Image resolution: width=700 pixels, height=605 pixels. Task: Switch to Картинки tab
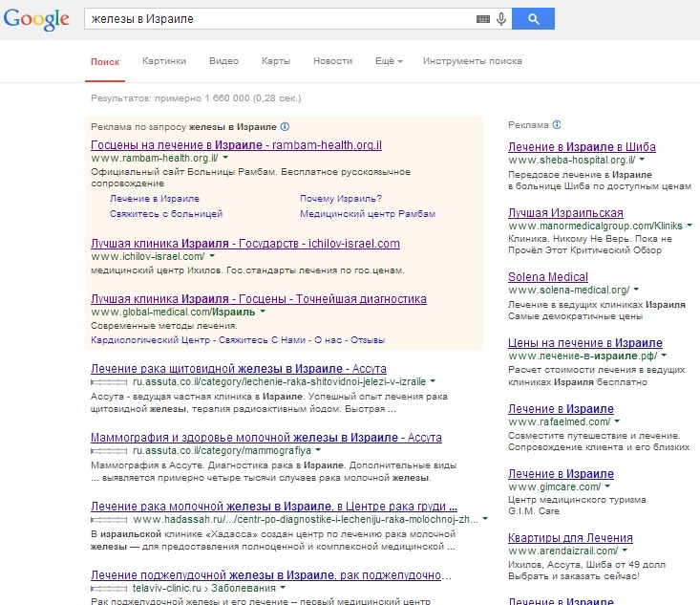pos(164,61)
